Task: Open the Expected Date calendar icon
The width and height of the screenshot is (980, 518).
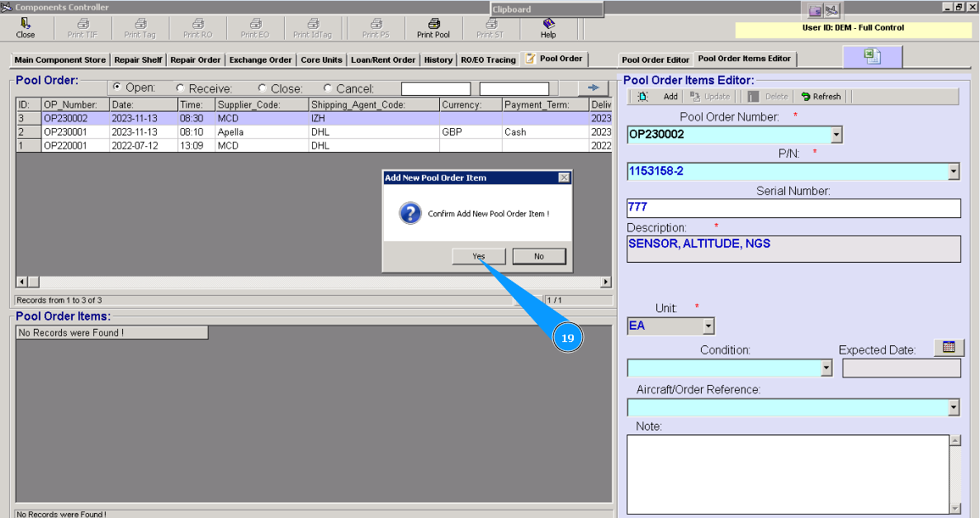Action: tap(949, 347)
